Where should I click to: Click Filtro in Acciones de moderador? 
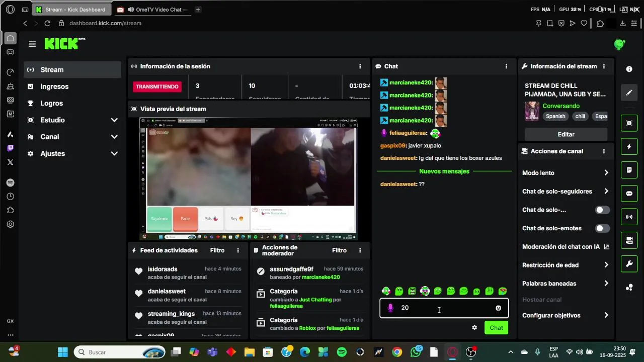tap(339, 250)
